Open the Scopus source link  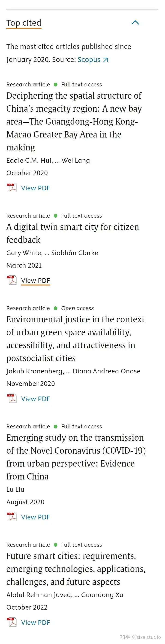click(x=89, y=60)
